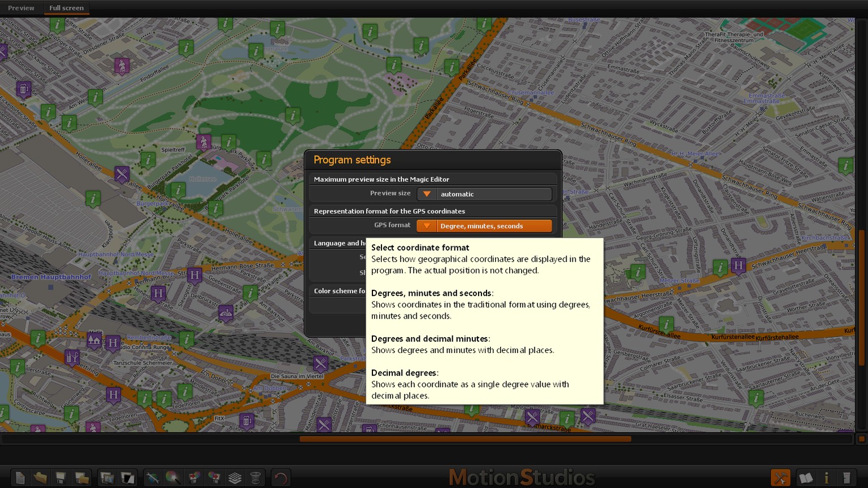Open the manual via the book icon
The height and width of the screenshot is (488, 868).
click(x=806, y=478)
